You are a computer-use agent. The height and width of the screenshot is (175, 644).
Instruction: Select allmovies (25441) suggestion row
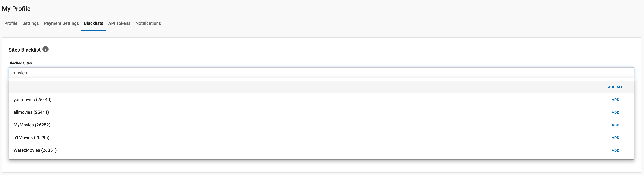click(x=31, y=112)
